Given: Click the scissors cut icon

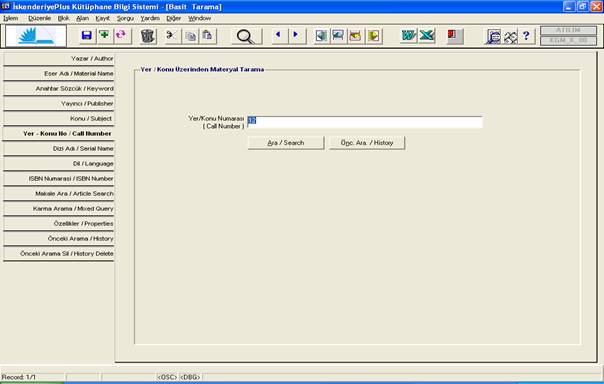Looking at the screenshot, I should 172,36.
